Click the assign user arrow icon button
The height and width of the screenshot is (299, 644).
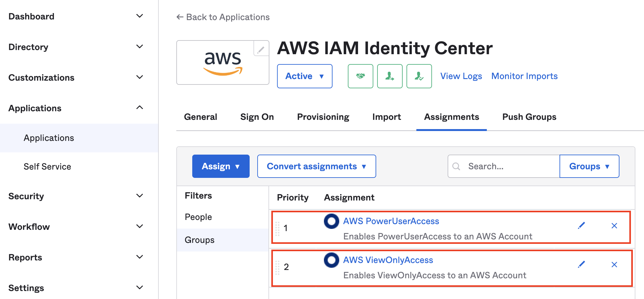[390, 76]
